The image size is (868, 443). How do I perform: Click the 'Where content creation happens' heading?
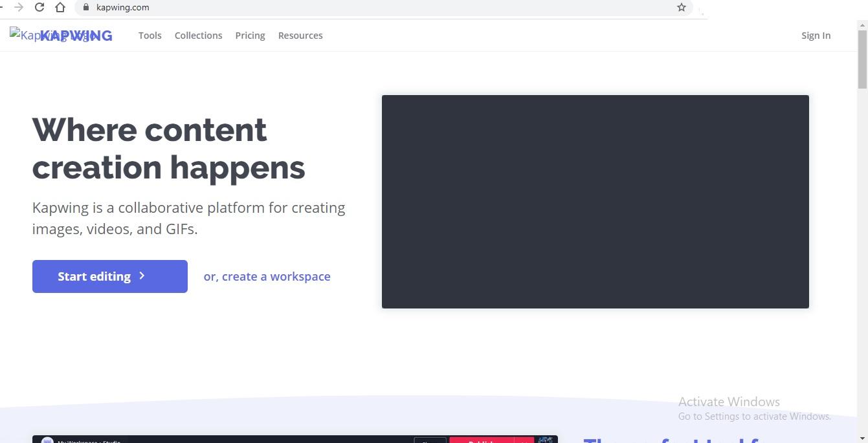pos(168,149)
